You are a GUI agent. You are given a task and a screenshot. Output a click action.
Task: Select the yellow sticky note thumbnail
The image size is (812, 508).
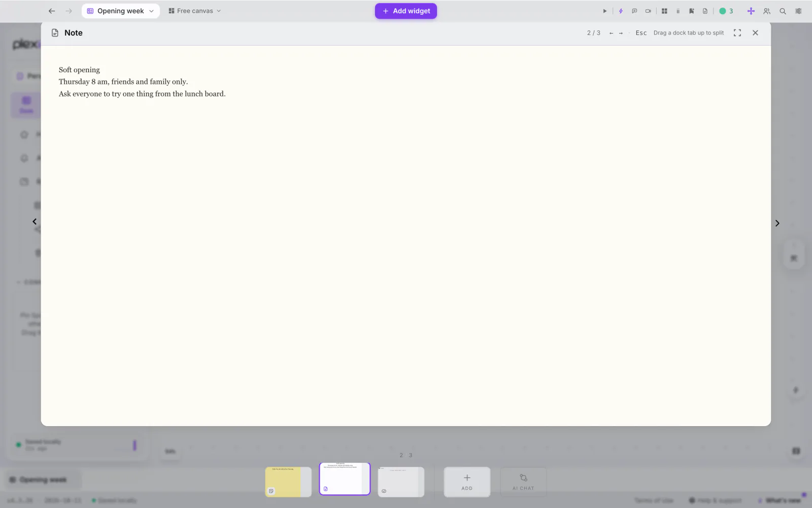pos(288,482)
